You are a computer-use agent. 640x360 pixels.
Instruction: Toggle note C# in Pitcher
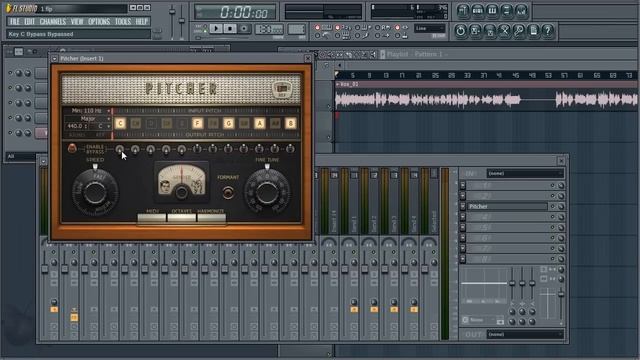click(x=136, y=123)
